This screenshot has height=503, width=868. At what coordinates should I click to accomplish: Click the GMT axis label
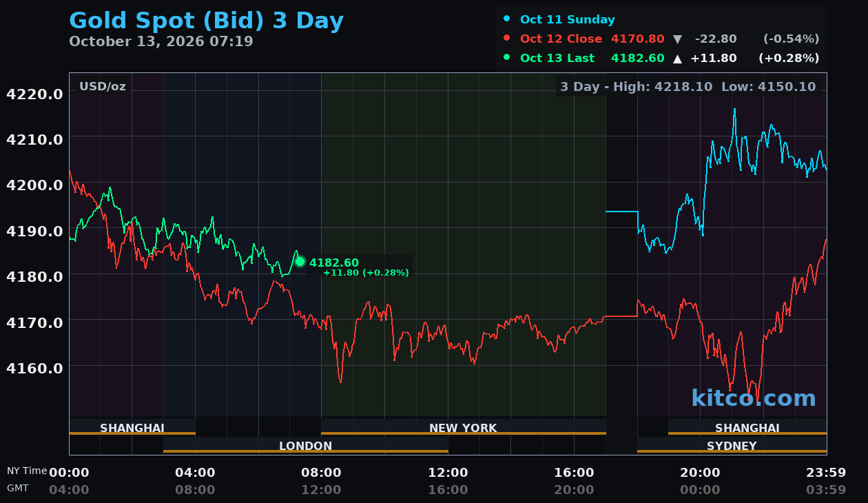[18, 488]
